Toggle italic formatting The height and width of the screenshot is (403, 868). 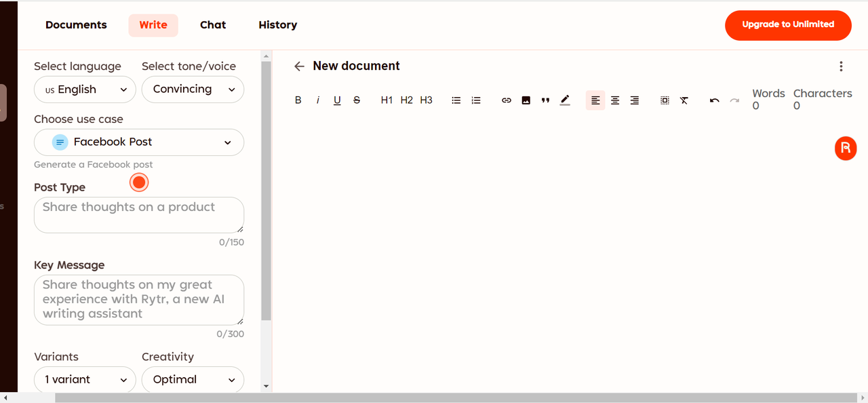317,100
